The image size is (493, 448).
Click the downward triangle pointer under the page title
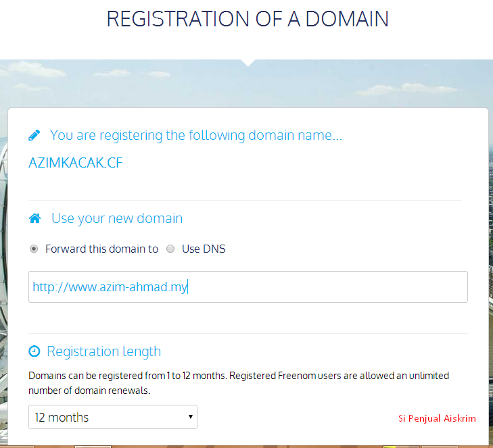coord(248,63)
